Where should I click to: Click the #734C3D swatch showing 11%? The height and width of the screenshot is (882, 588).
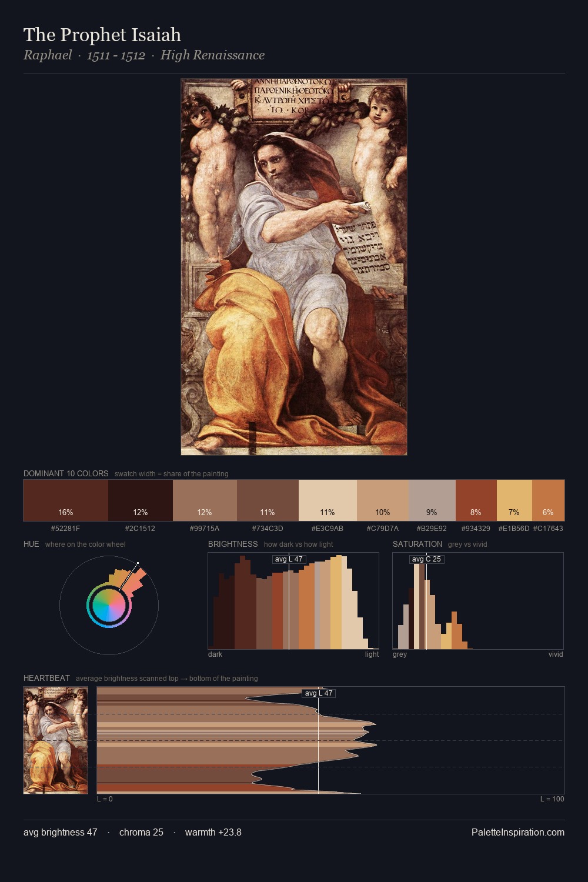pyautogui.click(x=268, y=500)
